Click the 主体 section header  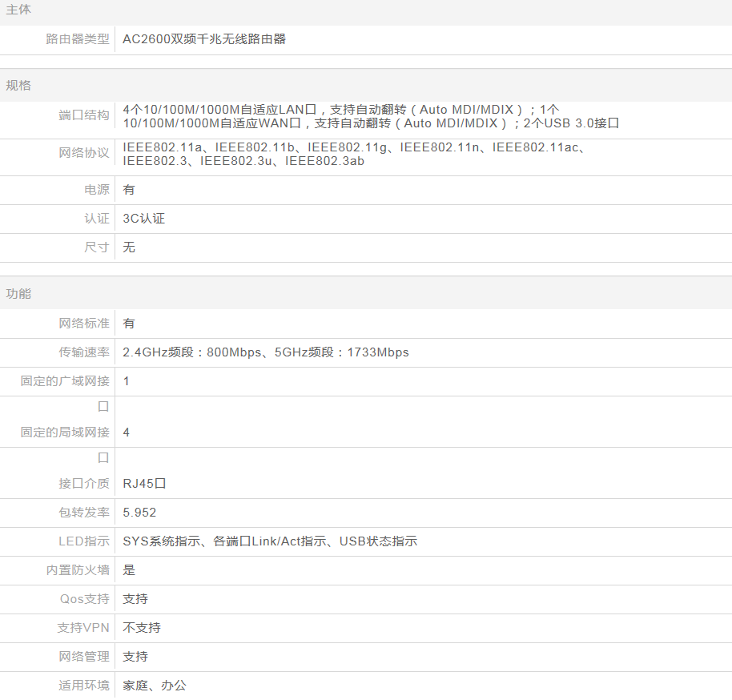pos(18,10)
